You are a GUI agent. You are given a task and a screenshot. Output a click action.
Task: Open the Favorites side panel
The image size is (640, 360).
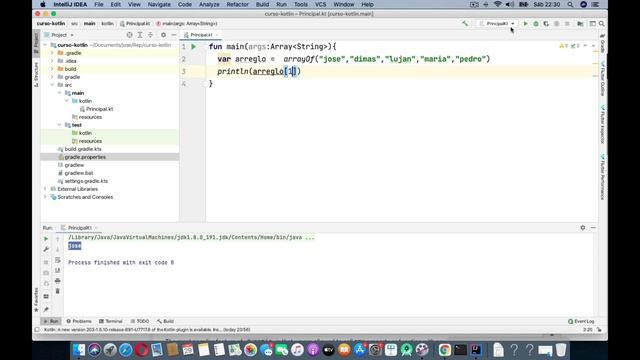tap(36, 300)
